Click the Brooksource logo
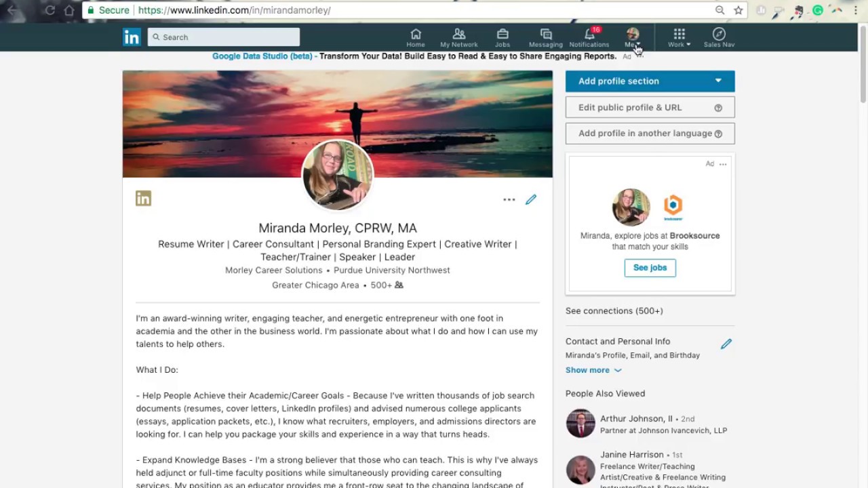Screen dimensions: 868x488 tap(673, 207)
